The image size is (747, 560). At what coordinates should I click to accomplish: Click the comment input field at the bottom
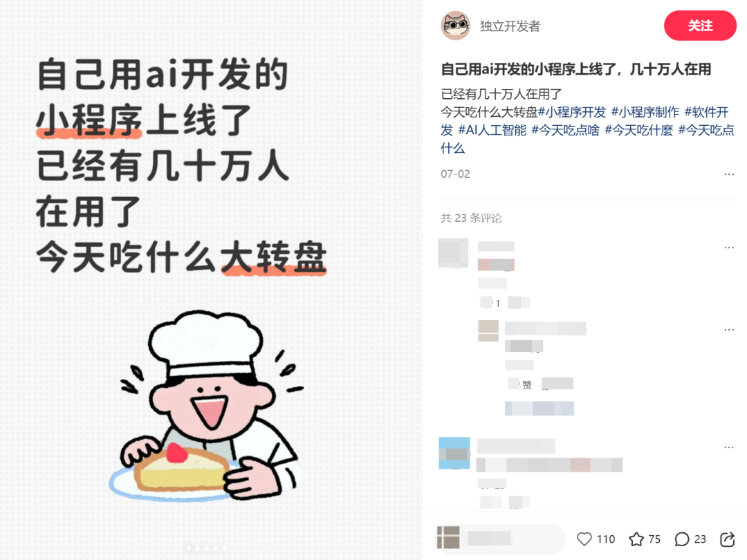coord(500,539)
